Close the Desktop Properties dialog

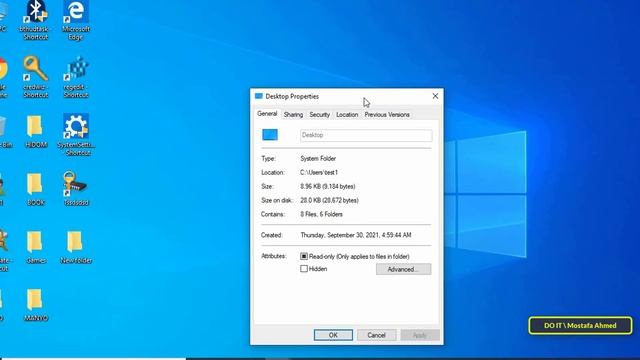435,96
